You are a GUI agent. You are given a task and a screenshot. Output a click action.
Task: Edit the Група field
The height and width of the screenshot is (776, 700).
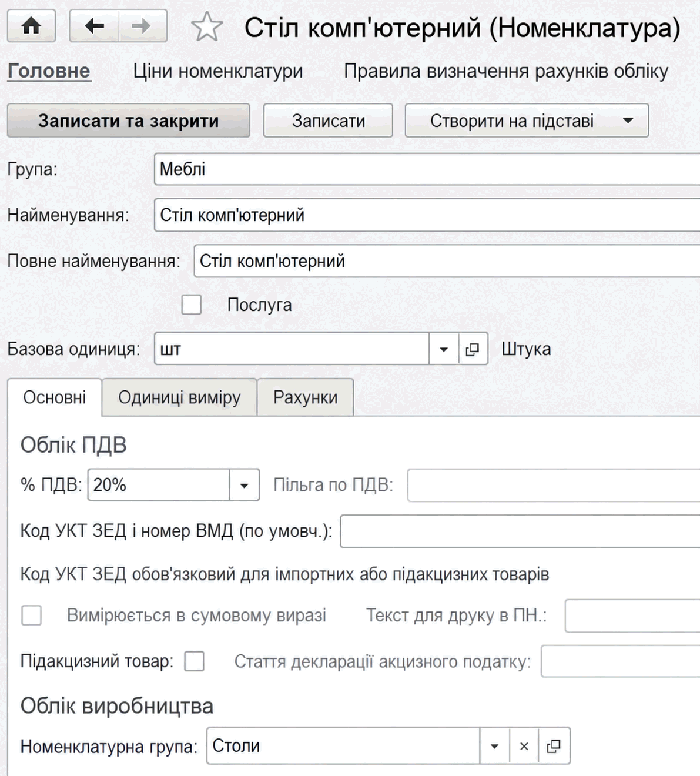pos(427,169)
